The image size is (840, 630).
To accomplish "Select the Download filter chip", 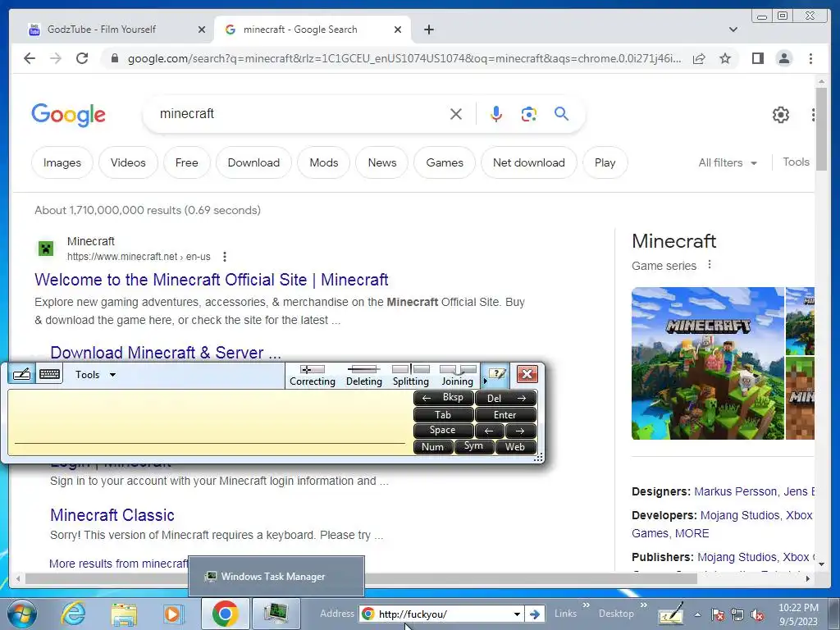I will (253, 162).
